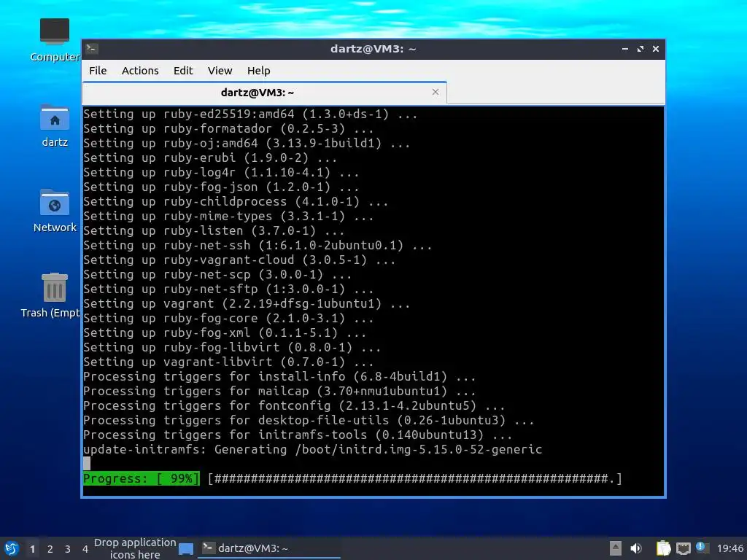The width and height of the screenshot is (747, 560).
Task: Open the volume speaker tray icon
Action: coord(636,548)
